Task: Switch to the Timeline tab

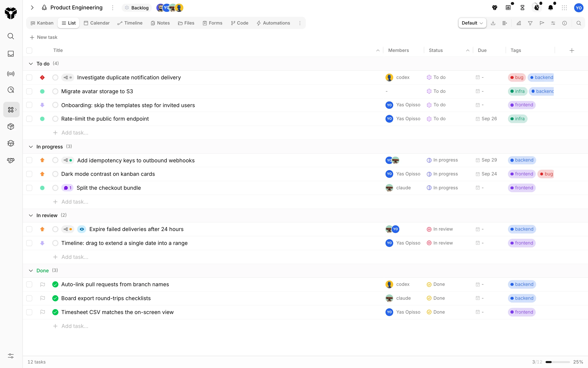Action: click(x=130, y=23)
